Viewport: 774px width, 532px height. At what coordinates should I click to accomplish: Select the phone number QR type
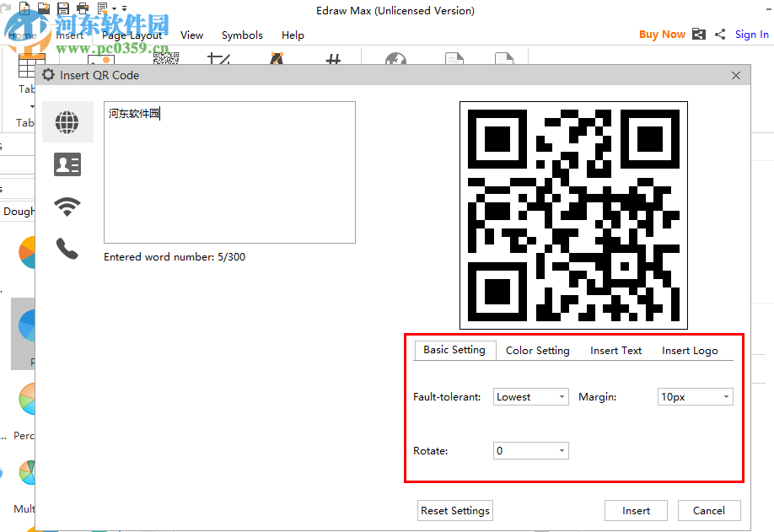tap(67, 250)
